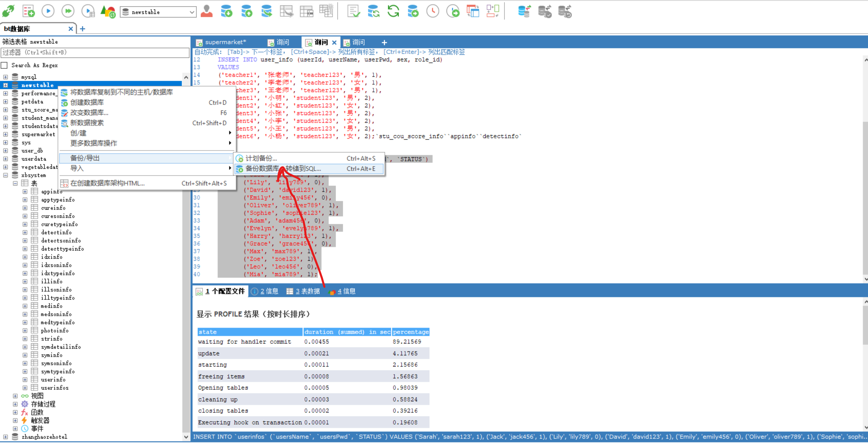This screenshot has width=868, height=444.
Task: Select 在创建数据库架构HTML menu entry
Action: 147,183
